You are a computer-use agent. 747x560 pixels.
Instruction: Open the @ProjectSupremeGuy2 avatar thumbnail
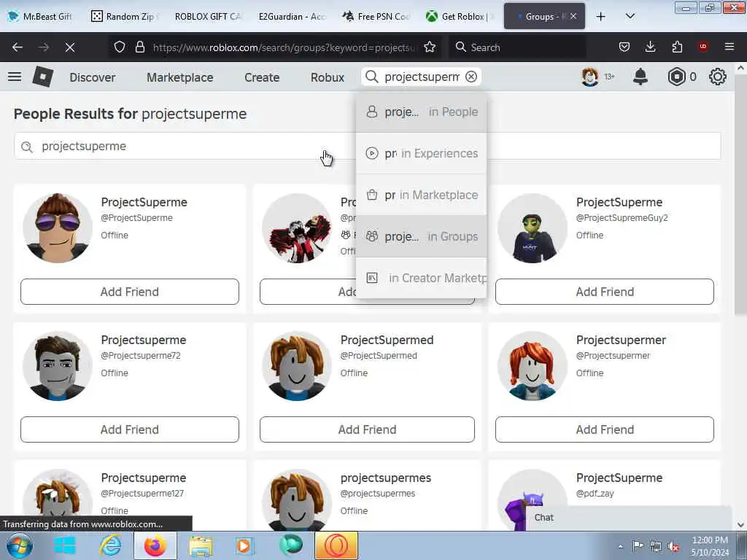tap(533, 228)
